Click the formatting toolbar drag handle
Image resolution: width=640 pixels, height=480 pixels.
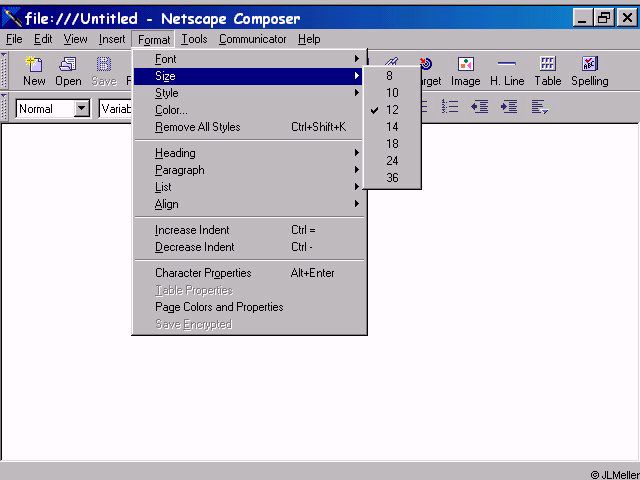tap(4, 107)
